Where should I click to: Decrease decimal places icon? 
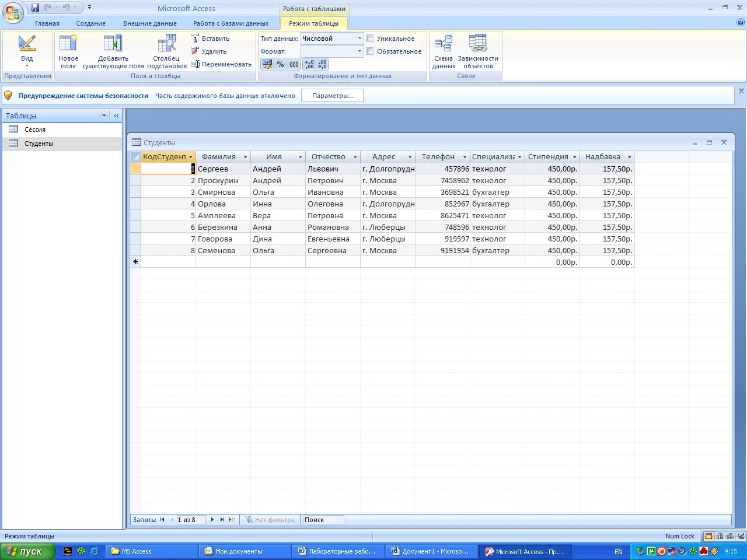point(322,64)
